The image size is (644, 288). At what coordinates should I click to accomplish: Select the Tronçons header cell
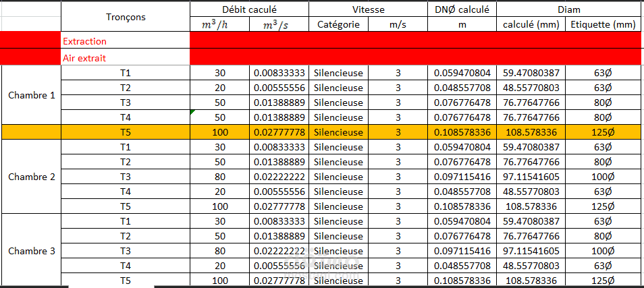tap(126, 17)
